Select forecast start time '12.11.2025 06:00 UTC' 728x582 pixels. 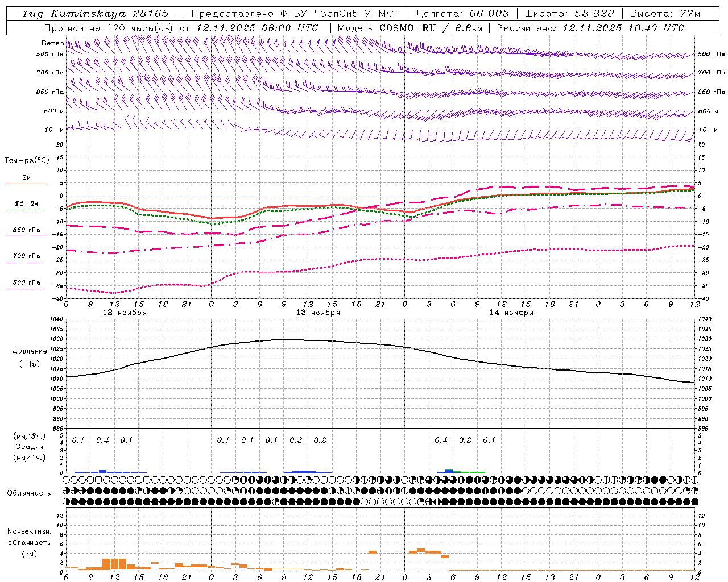(257, 28)
